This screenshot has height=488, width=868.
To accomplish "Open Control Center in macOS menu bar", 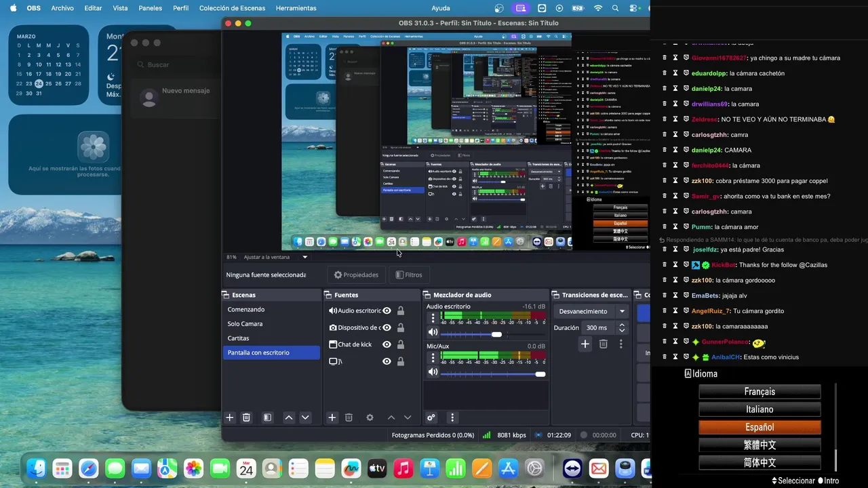I will (x=634, y=8).
